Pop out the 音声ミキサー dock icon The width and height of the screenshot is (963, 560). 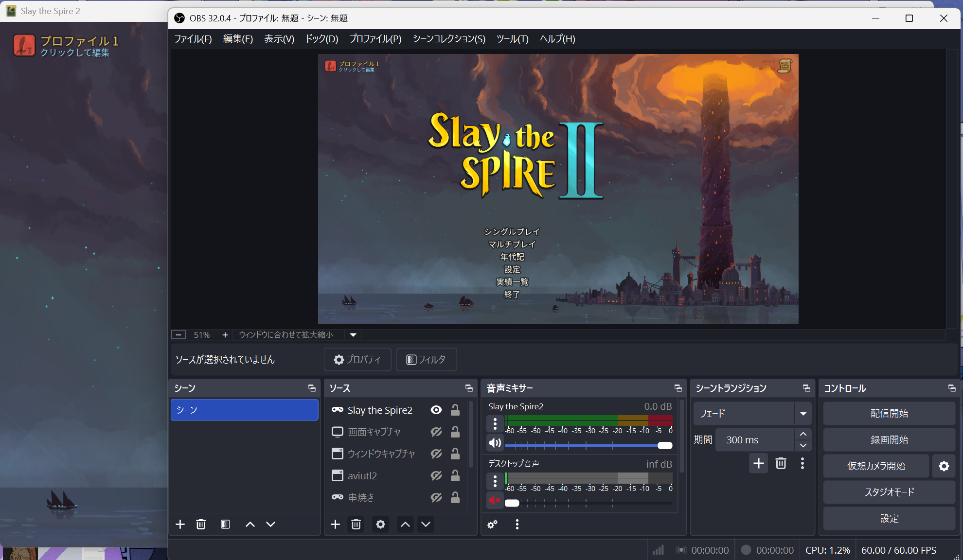[x=678, y=388]
